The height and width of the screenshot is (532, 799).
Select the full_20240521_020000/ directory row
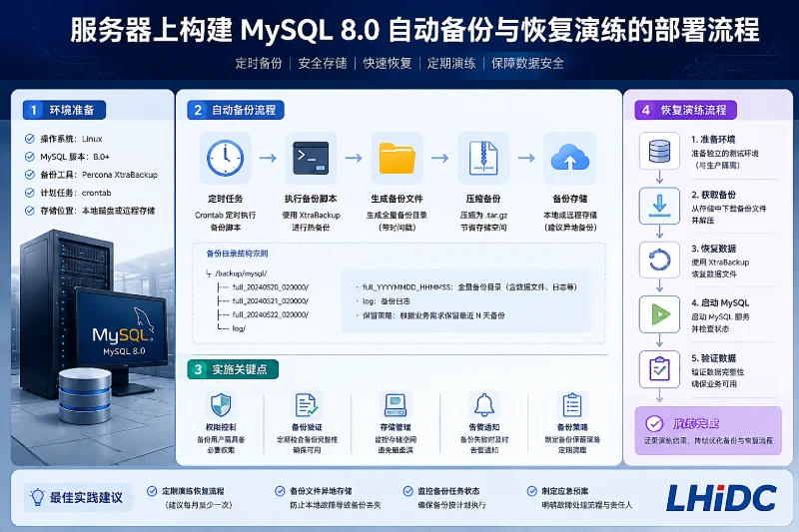point(263,300)
